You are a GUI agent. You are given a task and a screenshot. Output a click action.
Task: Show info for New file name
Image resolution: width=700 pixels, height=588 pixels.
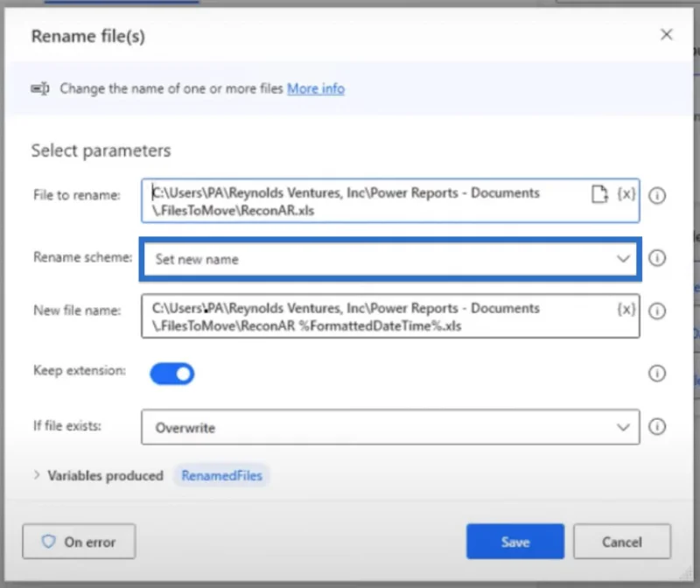657,311
